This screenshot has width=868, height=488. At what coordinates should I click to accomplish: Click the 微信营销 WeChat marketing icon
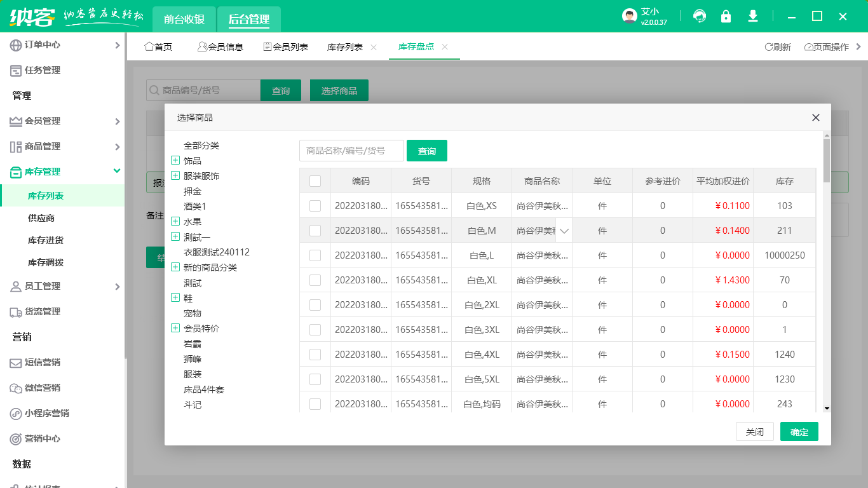click(x=14, y=388)
